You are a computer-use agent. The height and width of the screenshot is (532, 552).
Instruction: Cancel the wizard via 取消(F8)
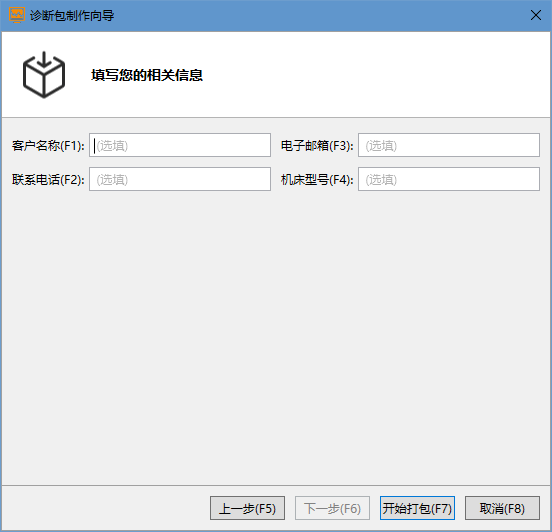pyautogui.click(x=502, y=508)
